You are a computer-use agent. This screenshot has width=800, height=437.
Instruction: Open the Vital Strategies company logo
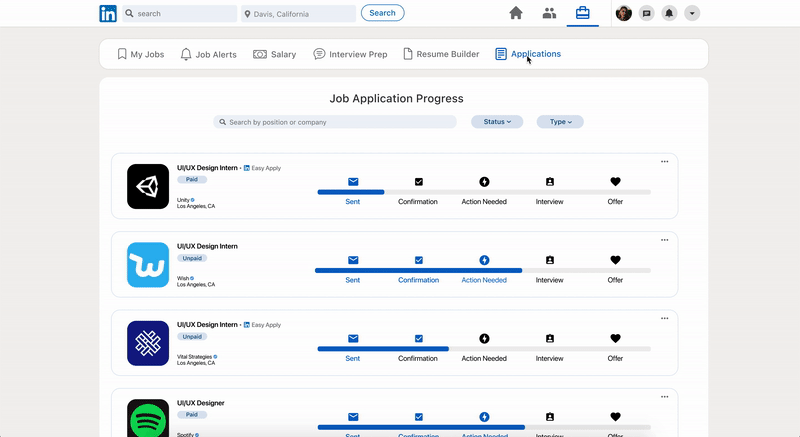click(148, 343)
